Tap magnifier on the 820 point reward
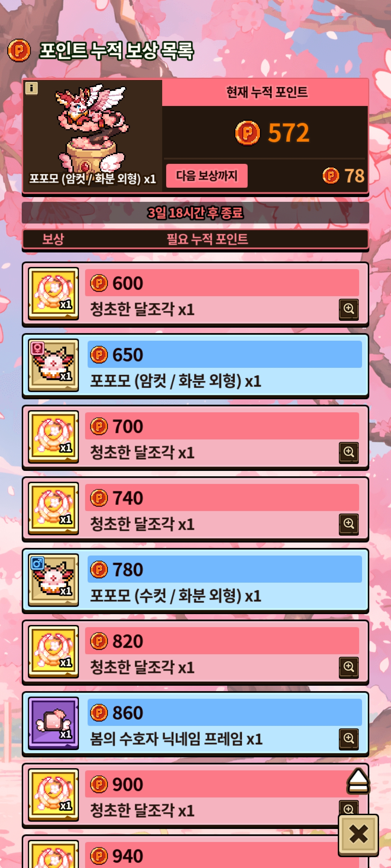 point(349,667)
